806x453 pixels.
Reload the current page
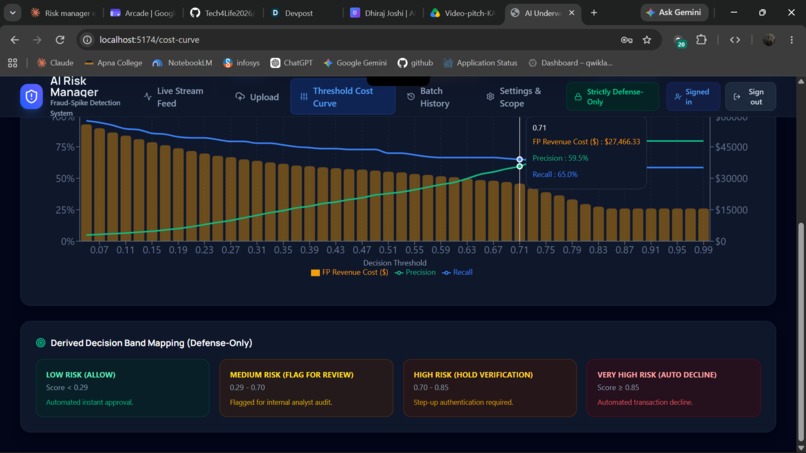60,40
